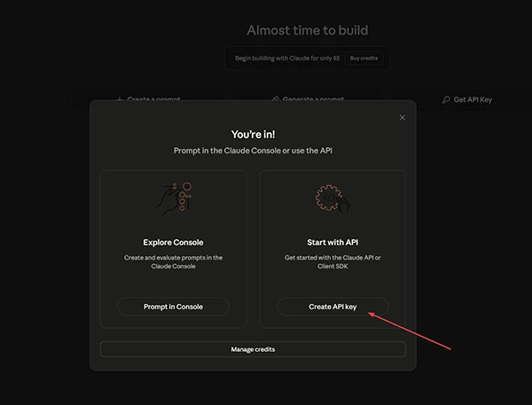
Task: Open Manage credits
Action: [x=253, y=349]
